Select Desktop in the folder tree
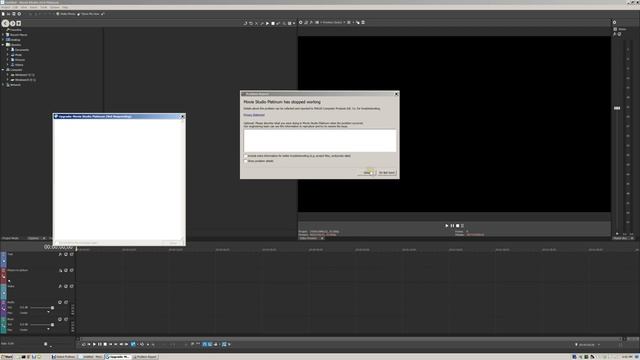 click(x=16, y=40)
